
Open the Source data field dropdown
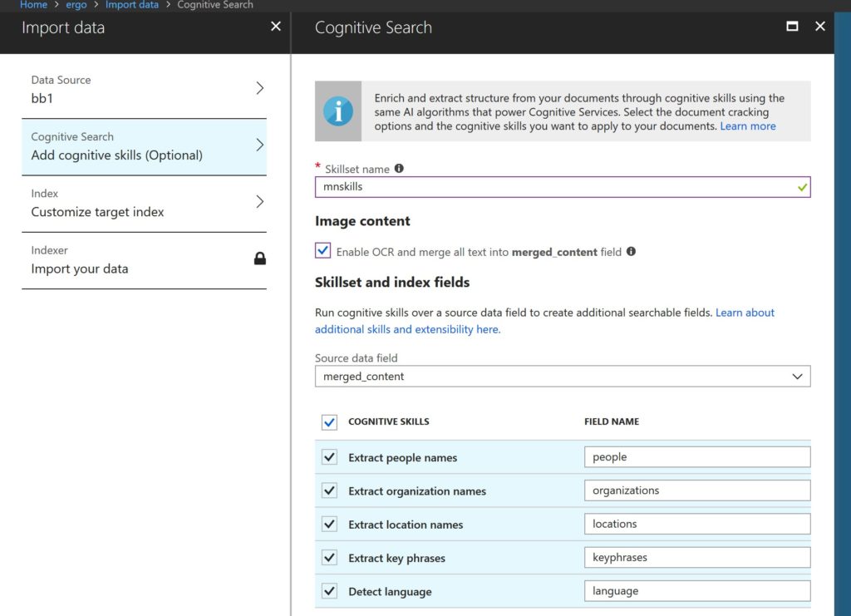tap(563, 376)
